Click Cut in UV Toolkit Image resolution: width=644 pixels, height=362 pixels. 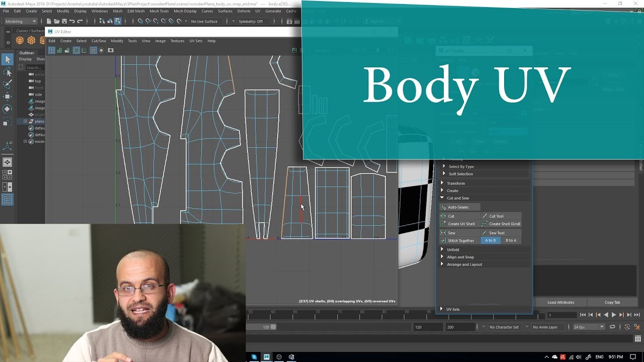pyautogui.click(x=460, y=216)
